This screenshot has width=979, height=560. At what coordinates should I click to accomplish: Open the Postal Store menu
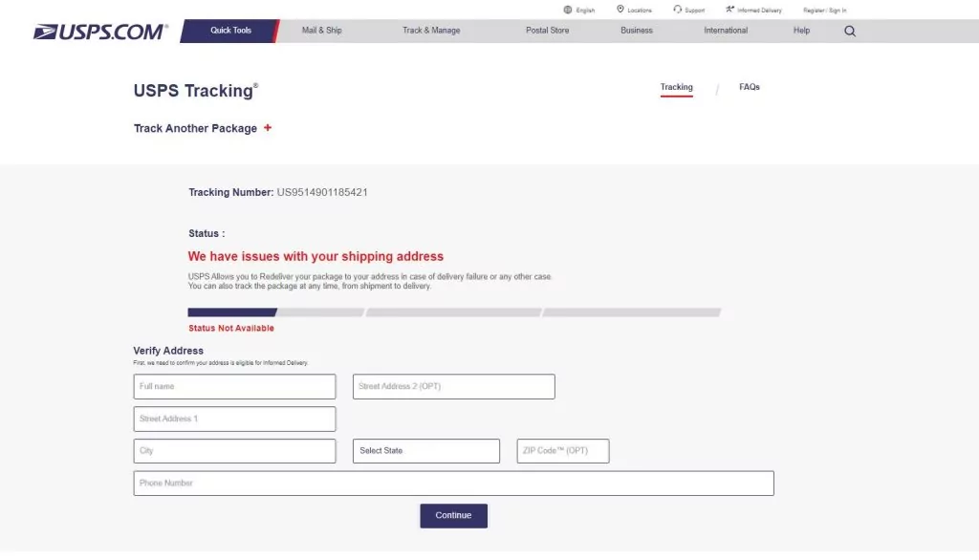click(547, 31)
